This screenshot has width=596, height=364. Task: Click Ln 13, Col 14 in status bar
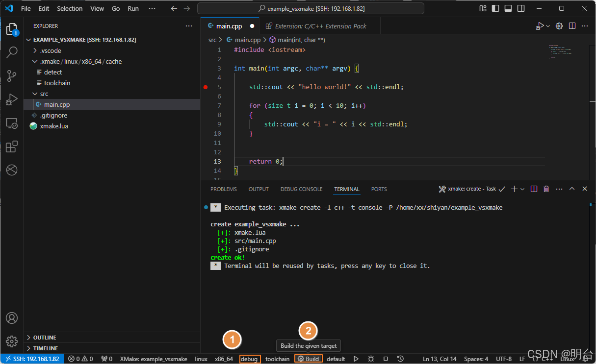[x=440, y=359]
